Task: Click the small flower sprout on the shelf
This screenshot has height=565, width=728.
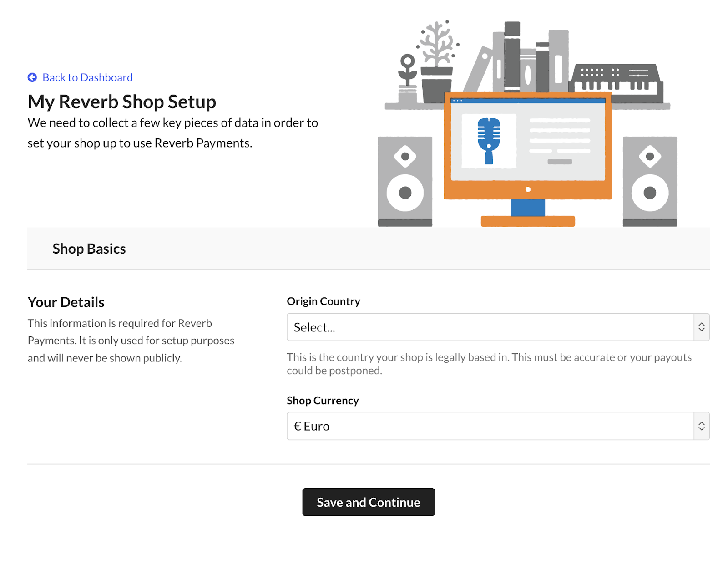Action: point(407,77)
